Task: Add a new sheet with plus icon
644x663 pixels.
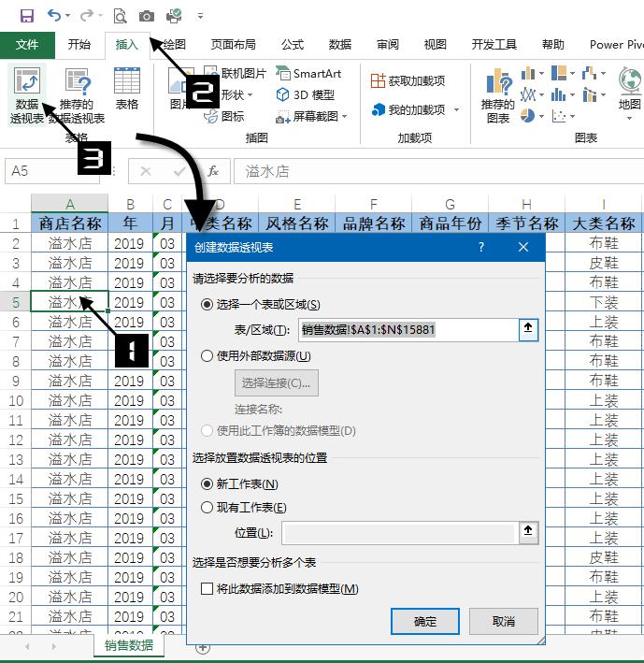Action: pyautogui.click(x=203, y=647)
